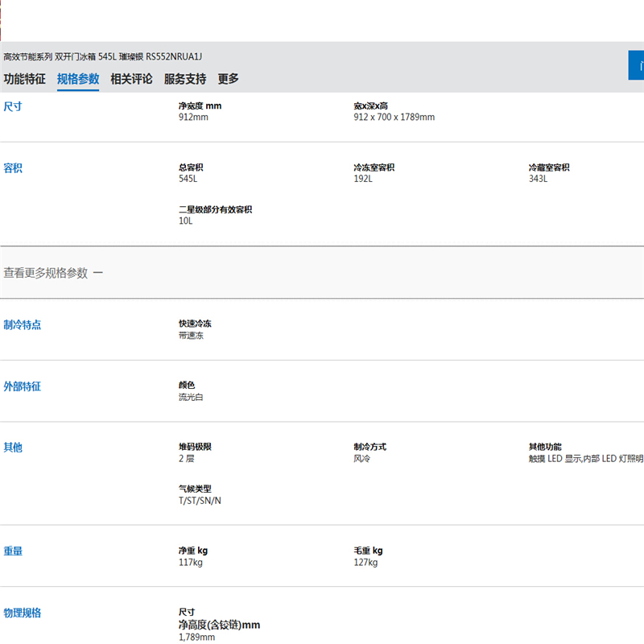This screenshot has height=644, width=644.
Task: Click the 冷藏室容积 label
Action: (x=549, y=167)
